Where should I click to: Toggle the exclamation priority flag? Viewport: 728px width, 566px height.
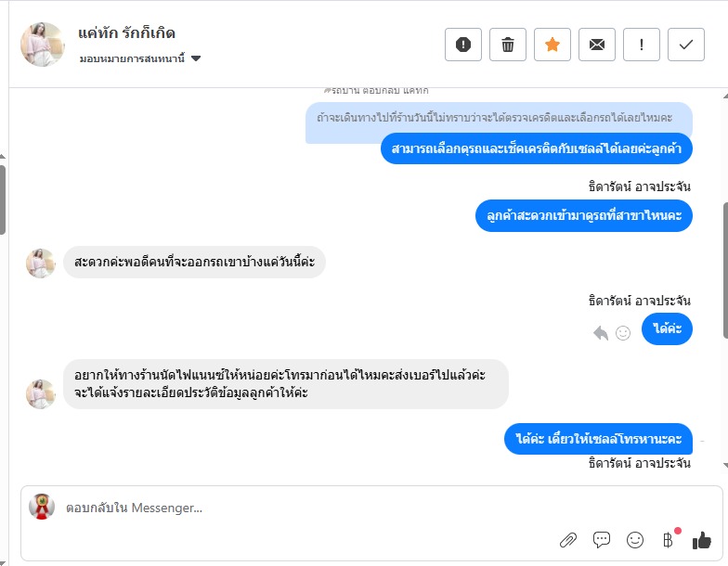pos(642,45)
